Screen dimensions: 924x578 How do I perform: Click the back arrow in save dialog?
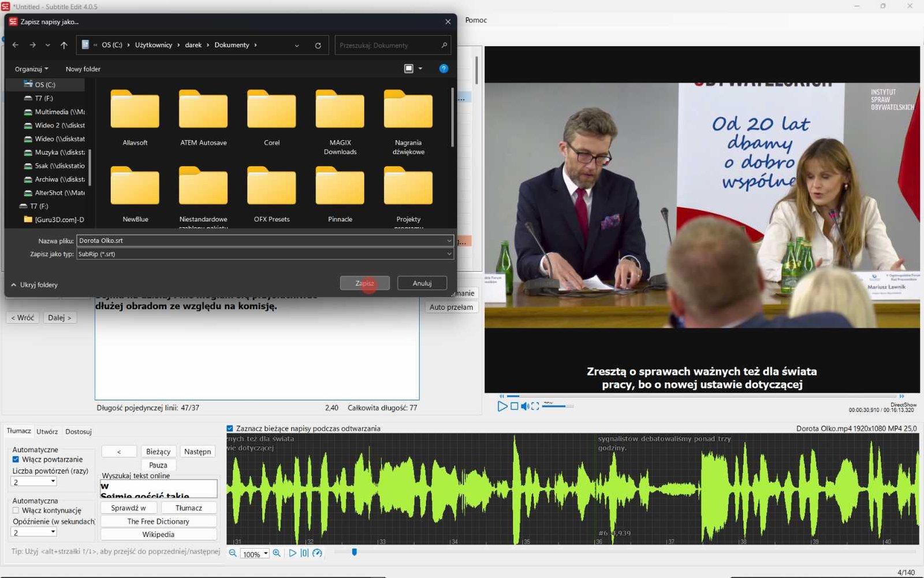(16, 45)
